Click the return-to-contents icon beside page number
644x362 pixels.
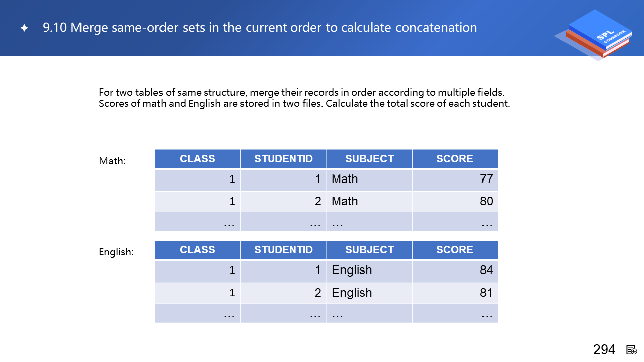point(631,350)
